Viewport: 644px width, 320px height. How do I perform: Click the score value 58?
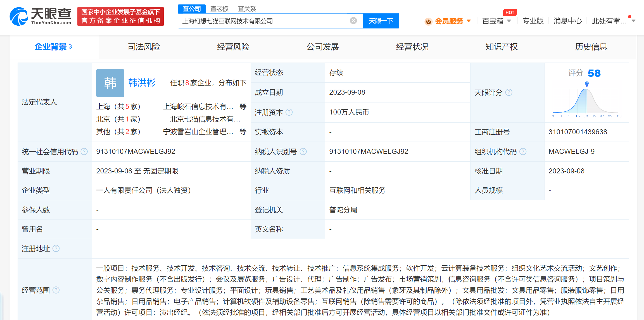click(x=594, y=73)
